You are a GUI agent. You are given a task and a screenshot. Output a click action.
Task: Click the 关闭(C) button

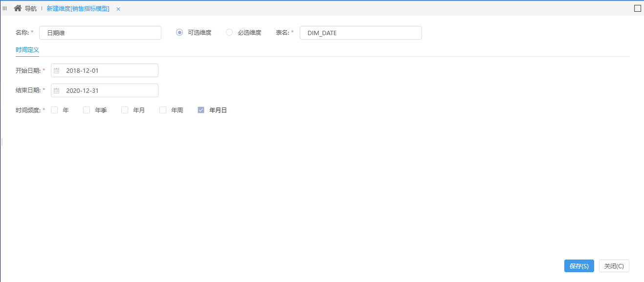pyautogui.click(x=614, y=266)
